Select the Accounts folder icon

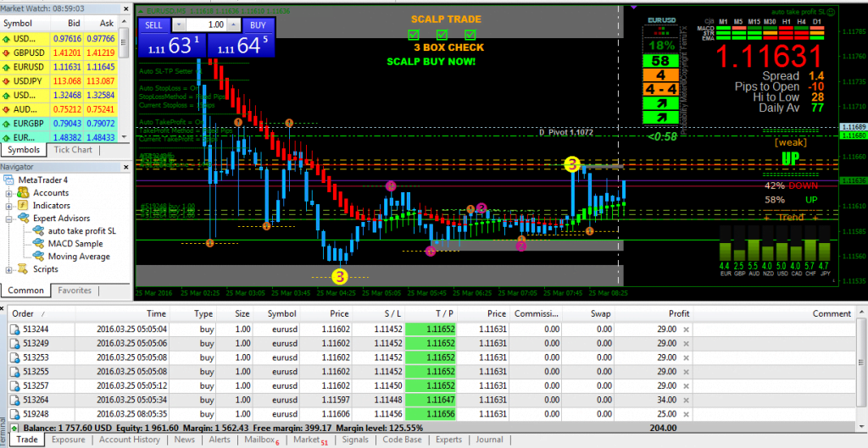pos(23,192)
